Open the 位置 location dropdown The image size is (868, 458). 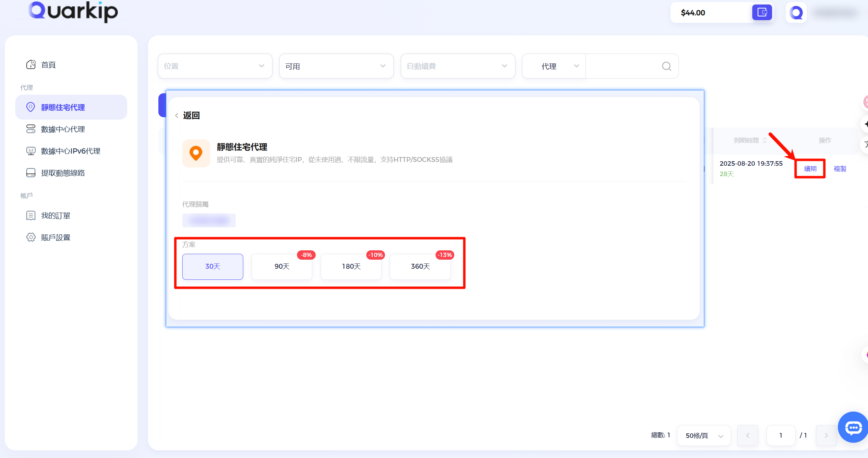[215, 66]
